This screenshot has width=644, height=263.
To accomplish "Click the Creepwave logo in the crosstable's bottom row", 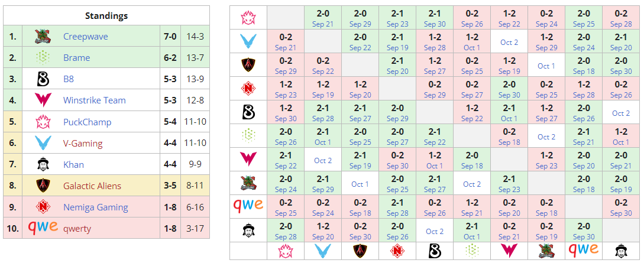I will click(x=546, y=251).
